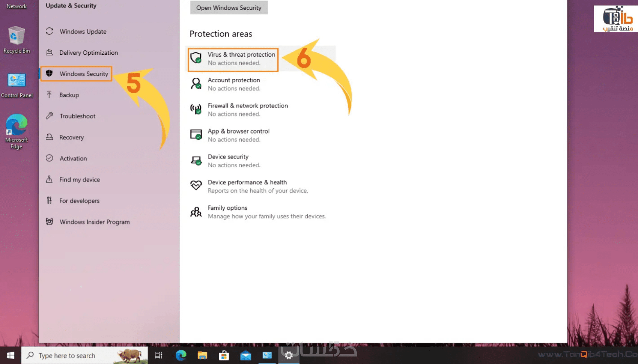
Task: Click the Account protection person icon
Action: [196, 83]
